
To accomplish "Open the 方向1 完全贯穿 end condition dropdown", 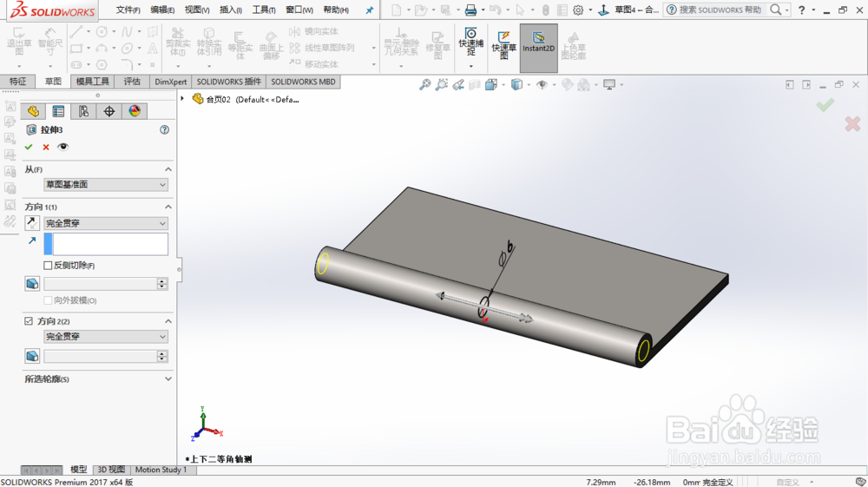I will coord(106,223).
